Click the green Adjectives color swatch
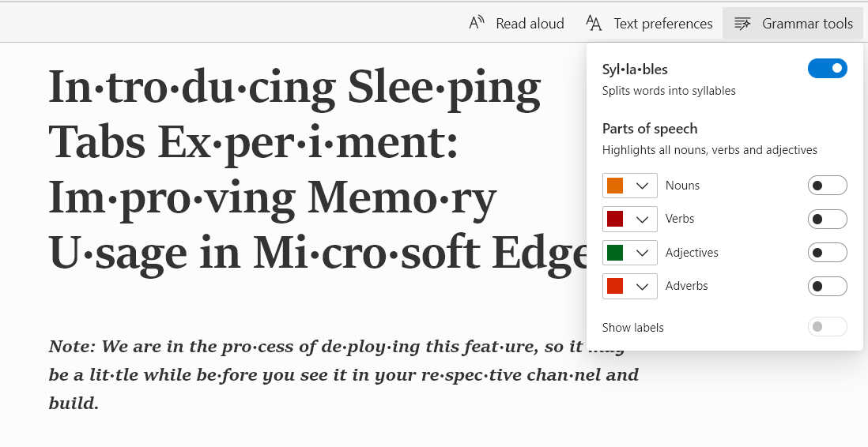 click(615, 253)
